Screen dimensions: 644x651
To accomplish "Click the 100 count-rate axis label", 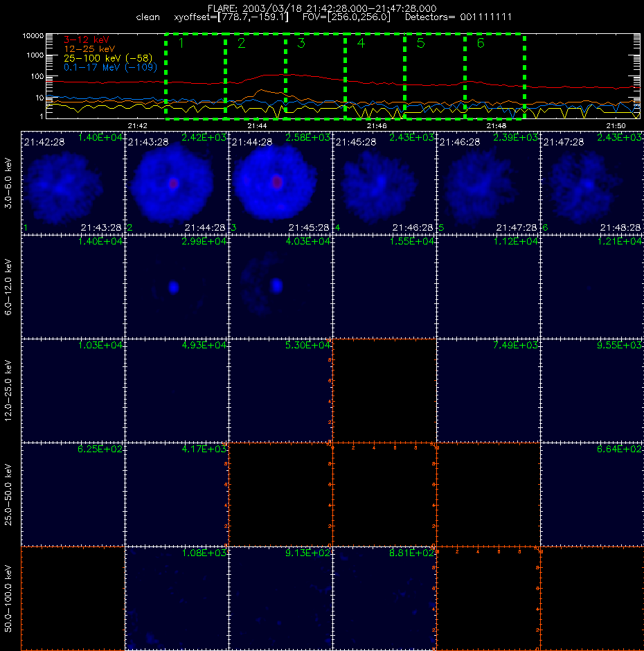I will [37, 76].
